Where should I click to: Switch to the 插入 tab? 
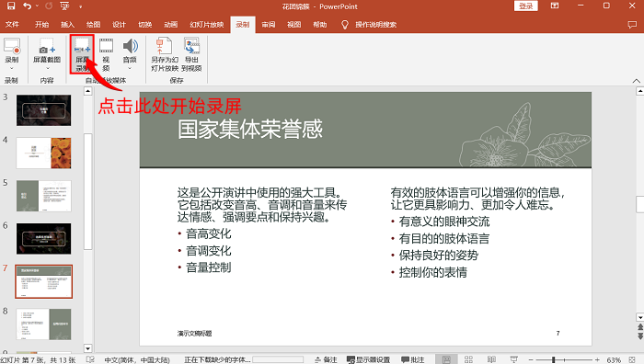coord(67,25)
